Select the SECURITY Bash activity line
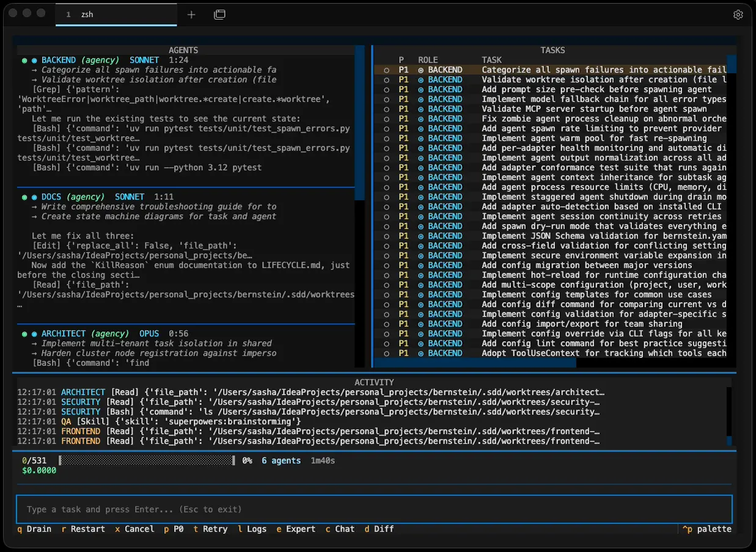This screenshot has height=552, width=756. click(x=308, y=412)
